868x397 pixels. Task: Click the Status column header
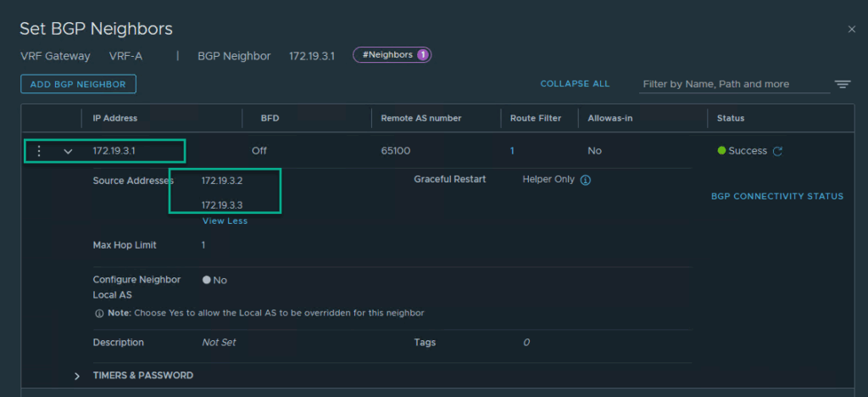pyautogui.click(x=730, y=118)
